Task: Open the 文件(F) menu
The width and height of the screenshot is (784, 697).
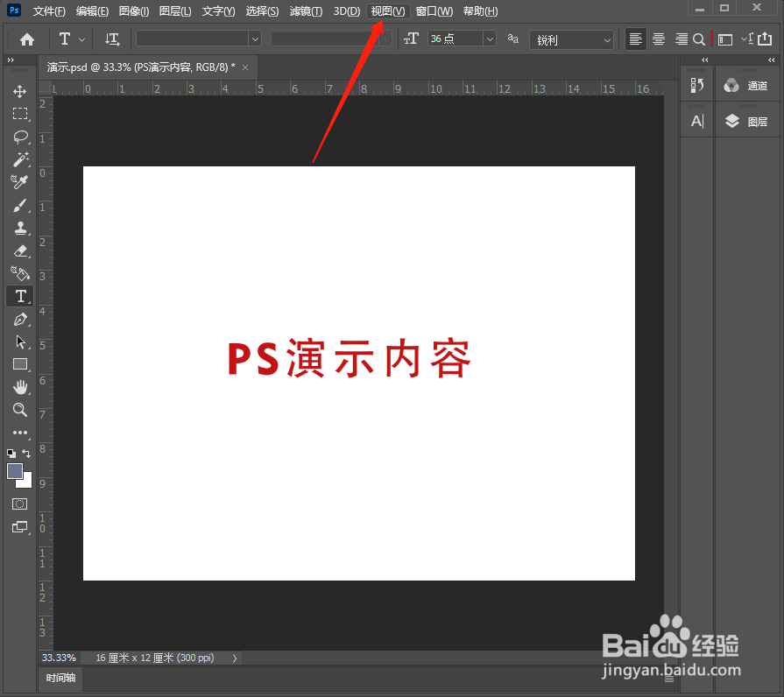Action: click(x=49, y=11)
